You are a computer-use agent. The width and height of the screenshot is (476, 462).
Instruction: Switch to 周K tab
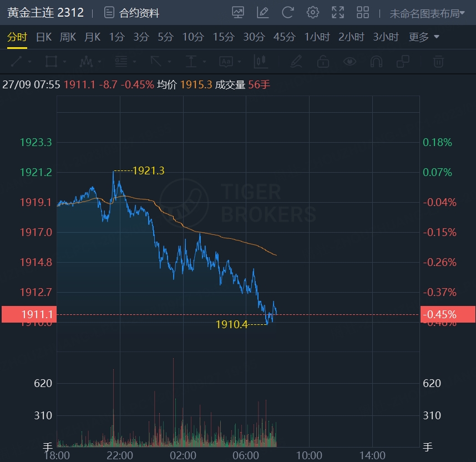(68, 37)
